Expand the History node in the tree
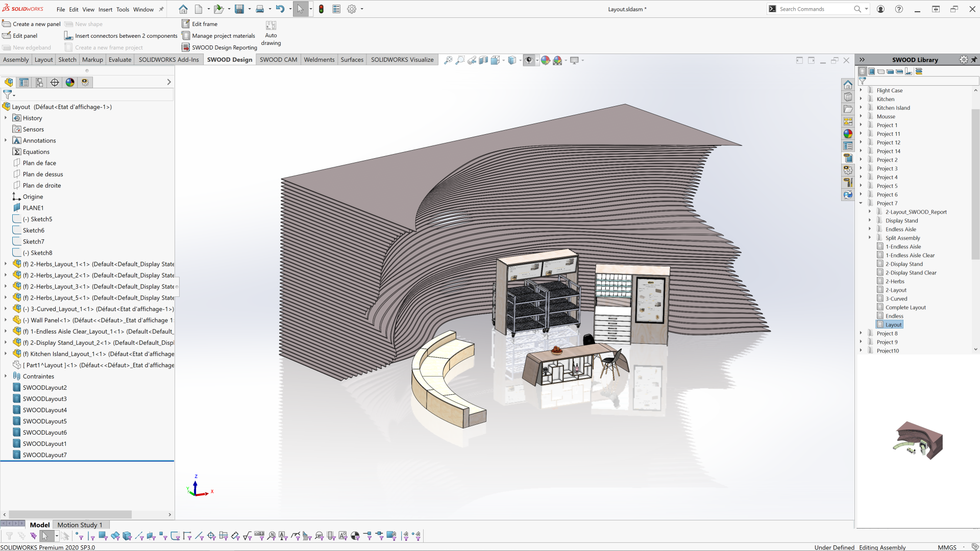Viewport: 980px width, 551px height. (6, 118)
